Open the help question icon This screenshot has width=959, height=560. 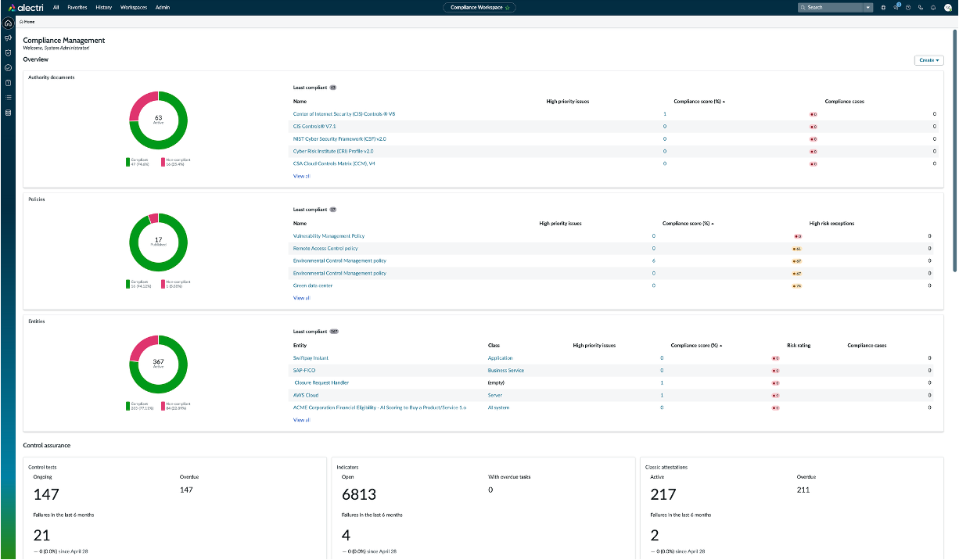908,7
